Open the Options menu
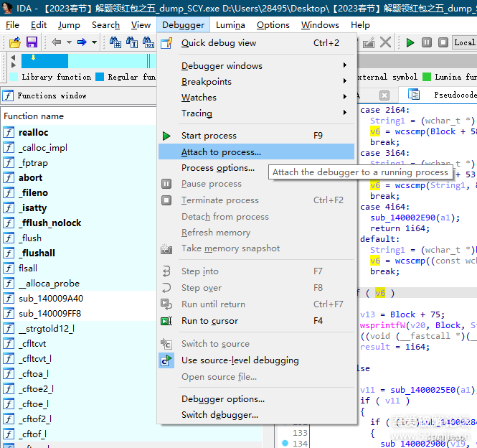This screenshot has height=448, width=477. pos(273,25)
